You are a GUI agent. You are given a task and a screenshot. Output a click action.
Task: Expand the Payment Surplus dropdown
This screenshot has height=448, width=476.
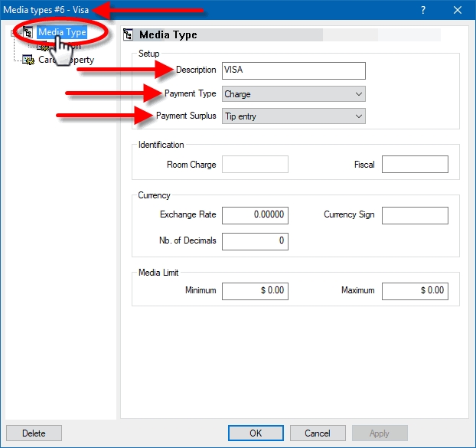click(x=293, y=116)
